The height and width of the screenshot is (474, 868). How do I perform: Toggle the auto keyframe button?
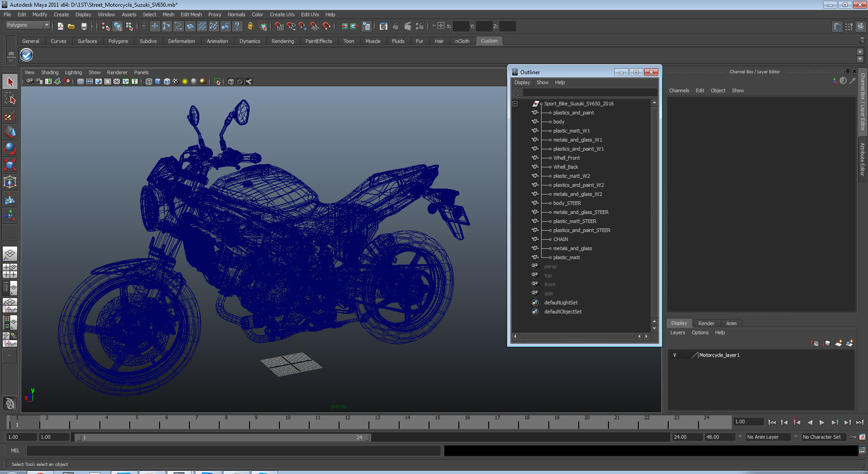pyautogui.click(x=853, y=437)
